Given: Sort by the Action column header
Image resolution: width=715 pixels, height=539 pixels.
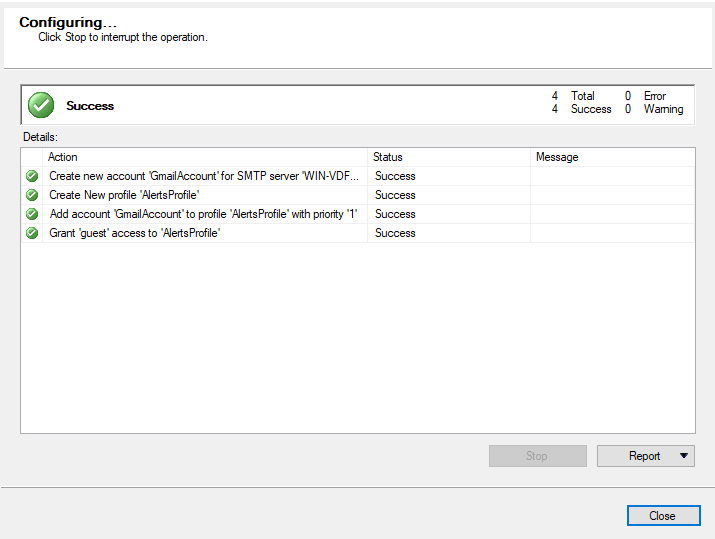Looking at the screenshot, I should [205, 157].
